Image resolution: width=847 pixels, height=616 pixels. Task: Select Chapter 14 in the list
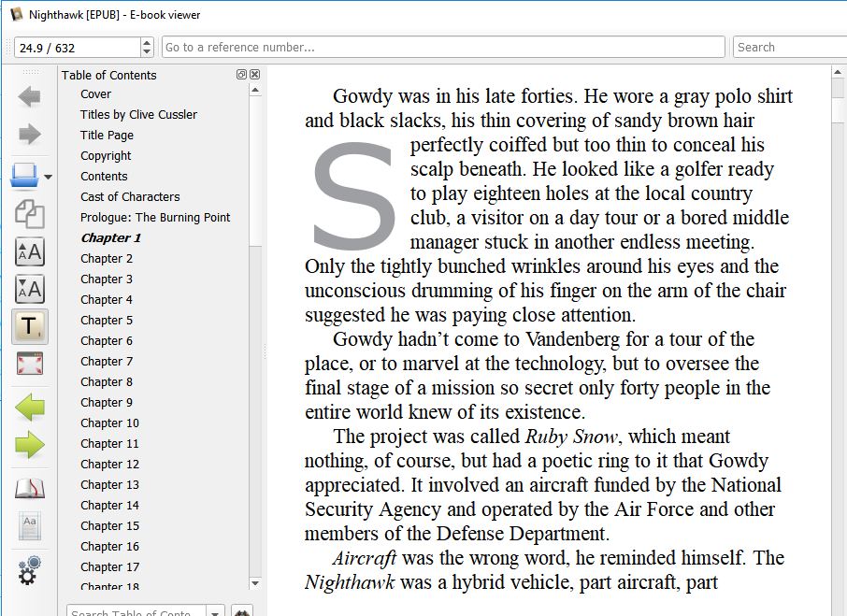[109, 505]
